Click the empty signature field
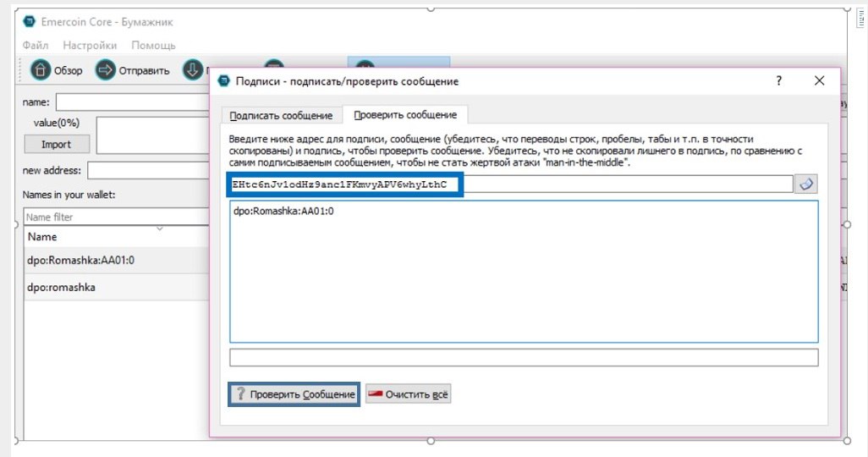The height and width of the screenshot is (457, 868). [x=524, y=357]
